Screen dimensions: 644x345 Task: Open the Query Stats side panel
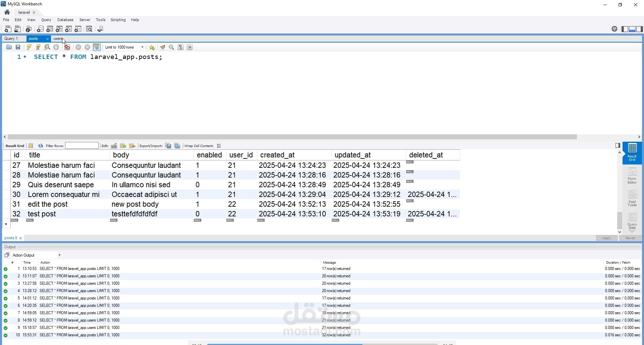click(x=632, y=221)
